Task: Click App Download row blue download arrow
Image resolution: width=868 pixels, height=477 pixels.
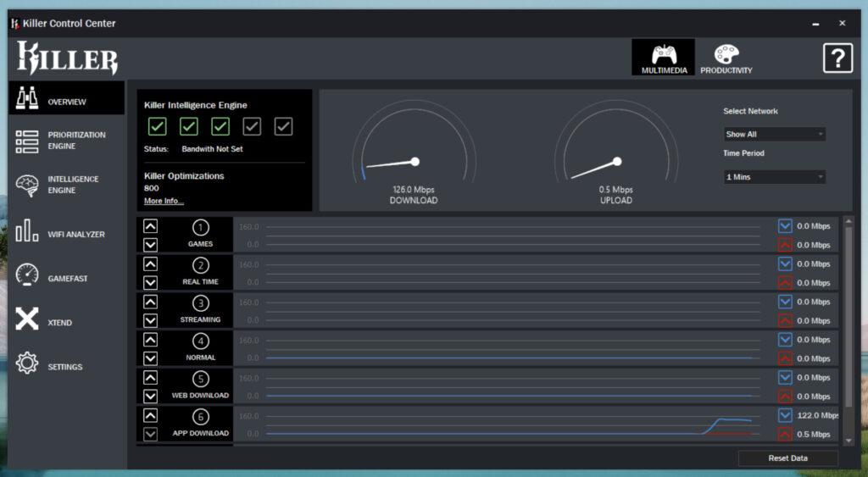Action: (x=784, y=415)
